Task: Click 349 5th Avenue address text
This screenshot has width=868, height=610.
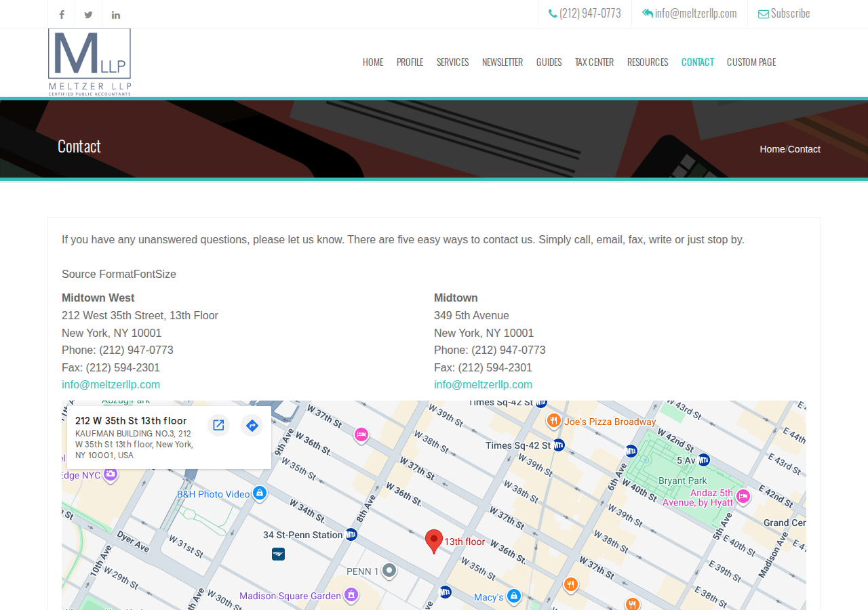Action: tap(471, 316)
